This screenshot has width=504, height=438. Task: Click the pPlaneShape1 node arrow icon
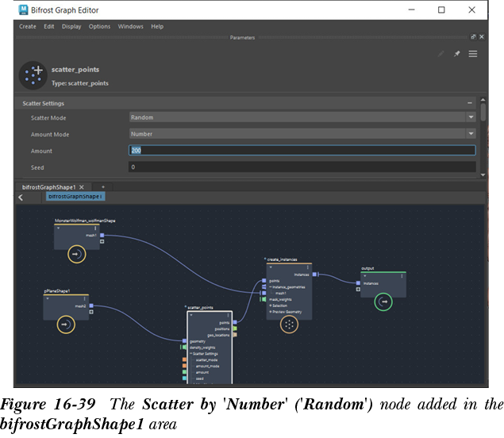click(x=66, y=325)
